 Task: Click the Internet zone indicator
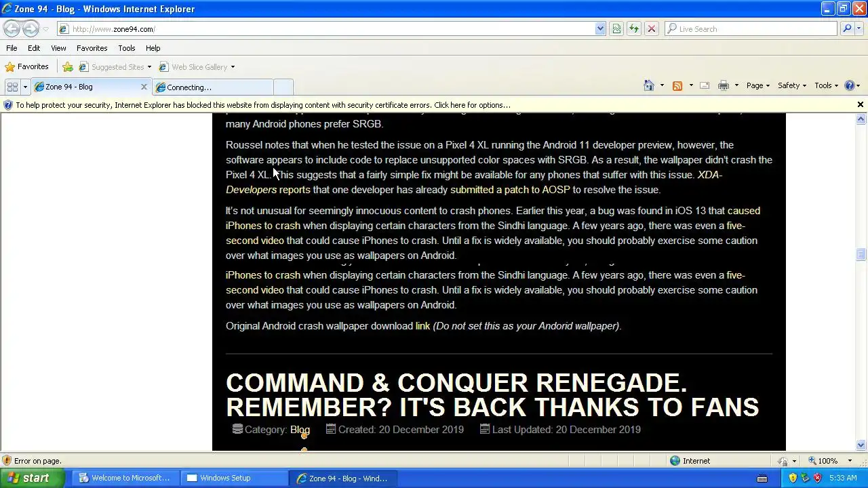690,461
